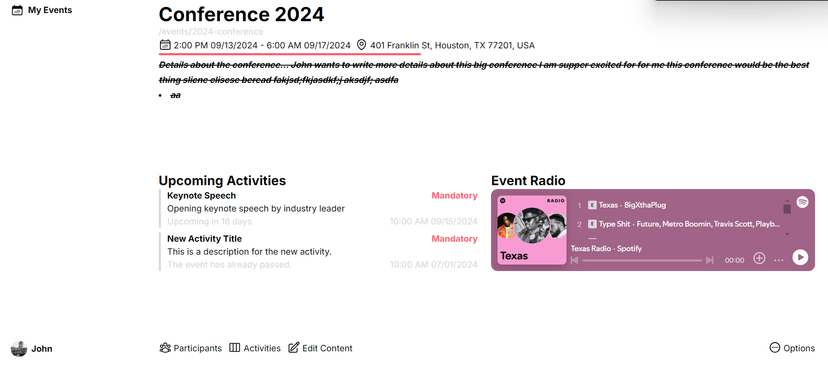Open the Spotify player's three-dot menu
This screenshot has width=828, height=366.
click(779, 260)
